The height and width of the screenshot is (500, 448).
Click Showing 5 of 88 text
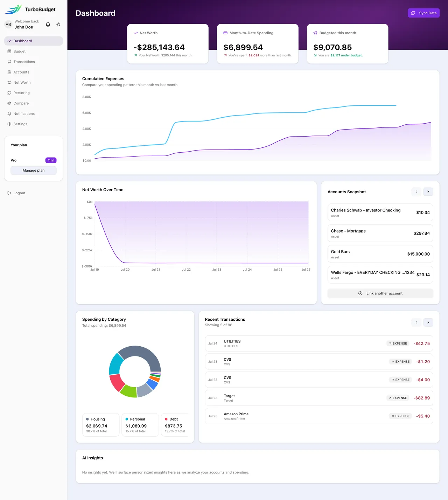click(219, 325)
